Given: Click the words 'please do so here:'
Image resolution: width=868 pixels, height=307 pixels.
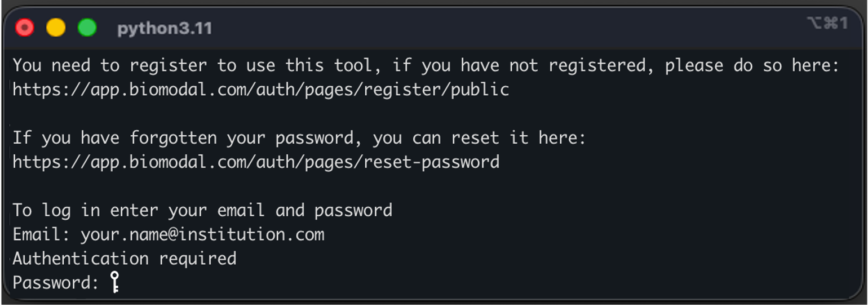Looking at the screenshot, I should [752, 66].
